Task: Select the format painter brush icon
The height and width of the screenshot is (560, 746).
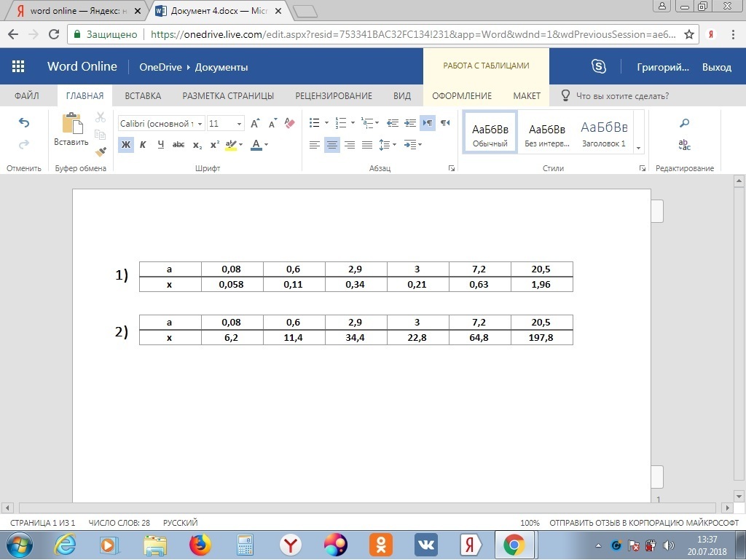Action: pos(101,151)
